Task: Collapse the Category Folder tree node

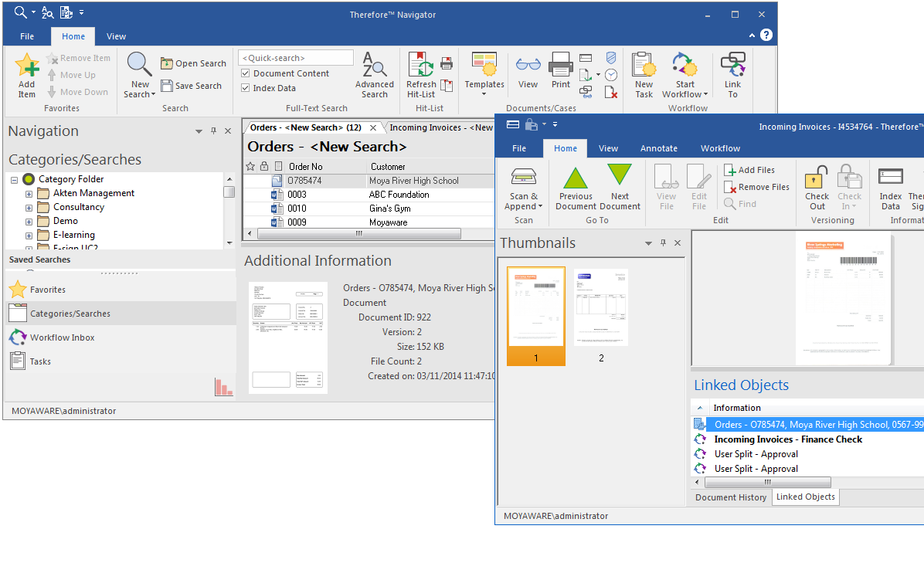Action: click(x=14, y=179)
